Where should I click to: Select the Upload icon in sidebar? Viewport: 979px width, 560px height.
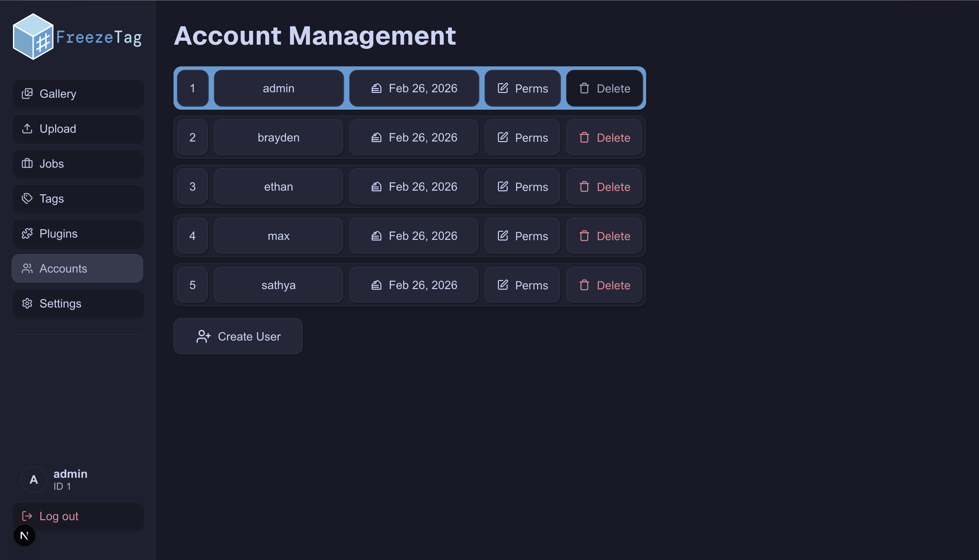[27, 129]
